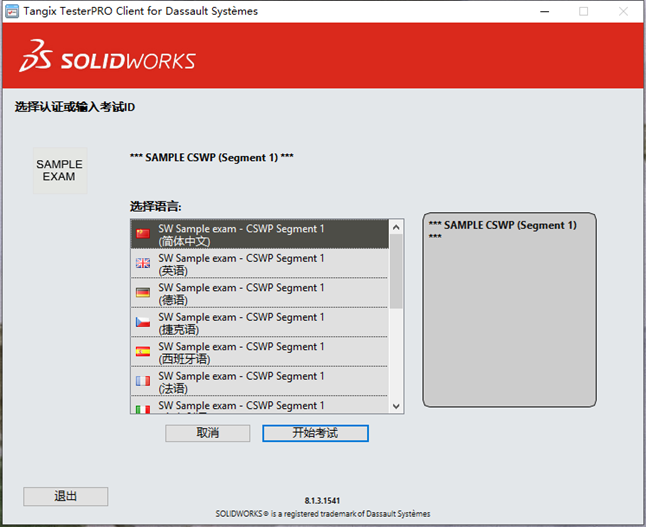Open the SAMPLE EXAM certification tile
Image resolution: width=646 pixels, height=527 pixels.
point(59,171)
